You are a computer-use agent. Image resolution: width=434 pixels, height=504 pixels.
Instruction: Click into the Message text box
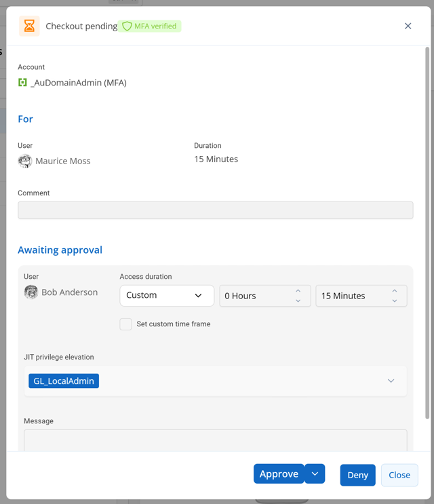[x=215, y=440]
